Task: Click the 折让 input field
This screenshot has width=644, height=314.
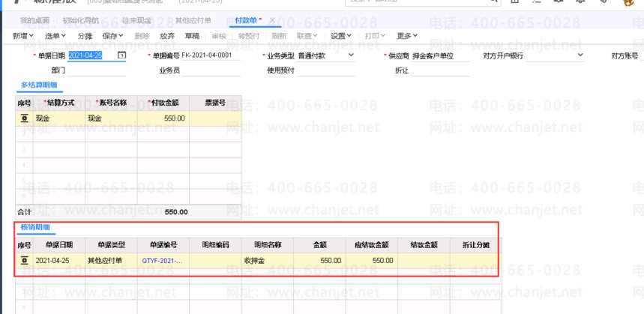Action: tap(440, 70)
